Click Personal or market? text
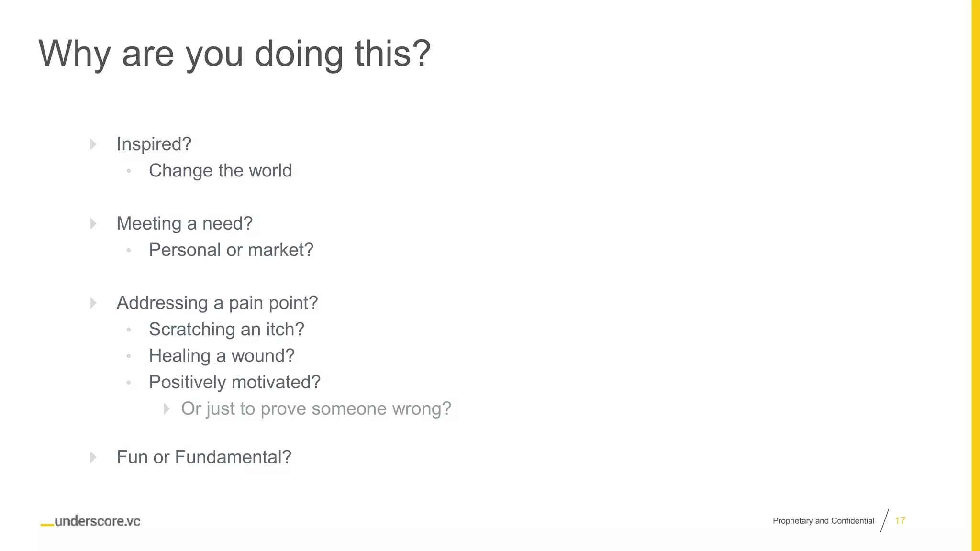The height and width of the screenshot is (551, 980). (231, 250)
